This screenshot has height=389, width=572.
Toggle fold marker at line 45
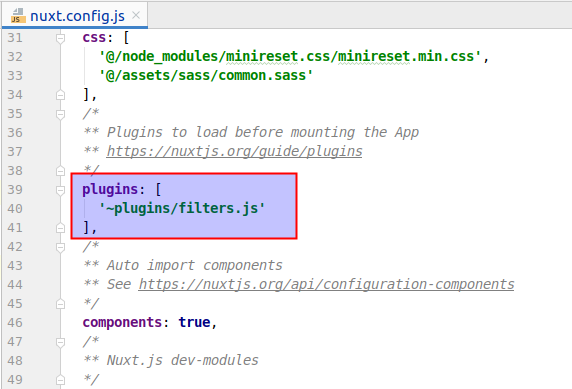coord(61,304)
